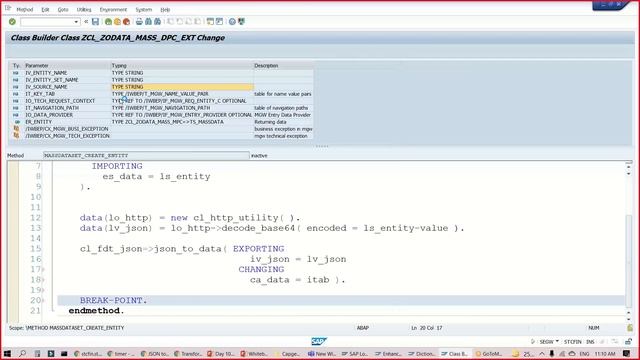The height and width of the screenshot is (360, 640).
Task: Click the editor vertical scrollbar
Action: click(629, 261)
